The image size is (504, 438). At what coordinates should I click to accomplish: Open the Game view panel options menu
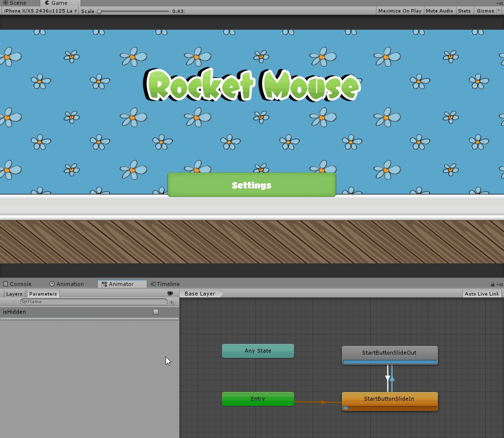click(x=499, y=3)
